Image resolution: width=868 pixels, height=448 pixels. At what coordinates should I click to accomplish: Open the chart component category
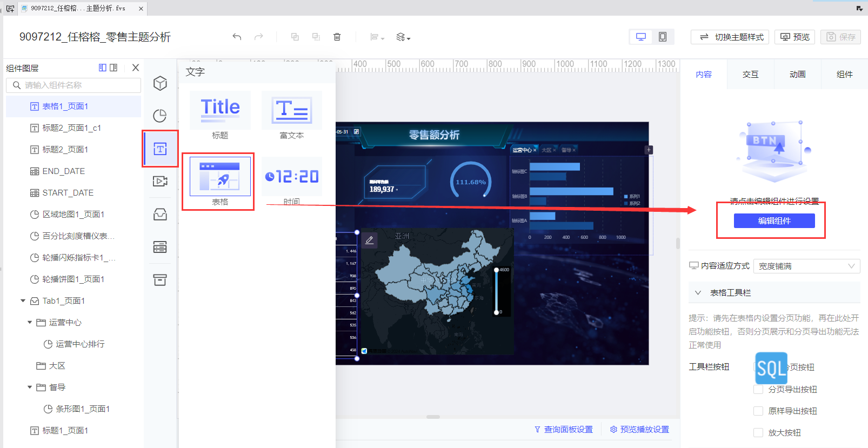(x=160, y=116)
